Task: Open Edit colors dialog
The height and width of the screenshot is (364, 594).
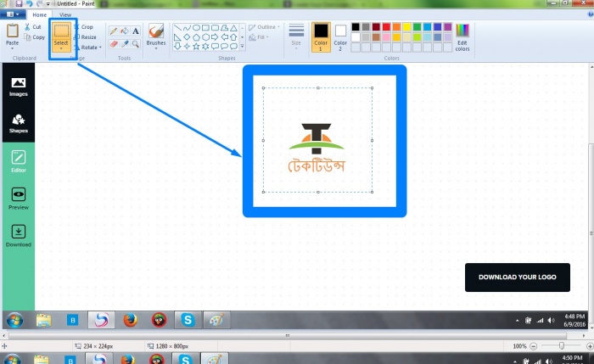Action: coord(462,36)
